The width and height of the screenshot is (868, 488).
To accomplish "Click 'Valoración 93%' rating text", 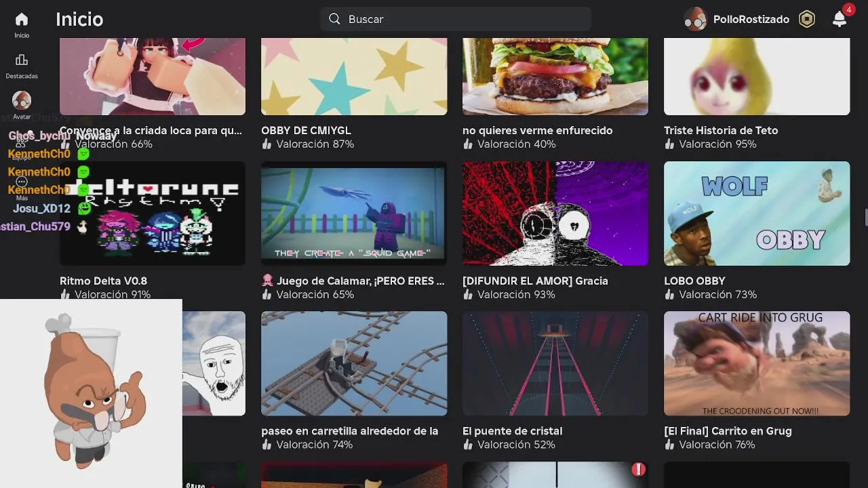I will click(516, 295).
